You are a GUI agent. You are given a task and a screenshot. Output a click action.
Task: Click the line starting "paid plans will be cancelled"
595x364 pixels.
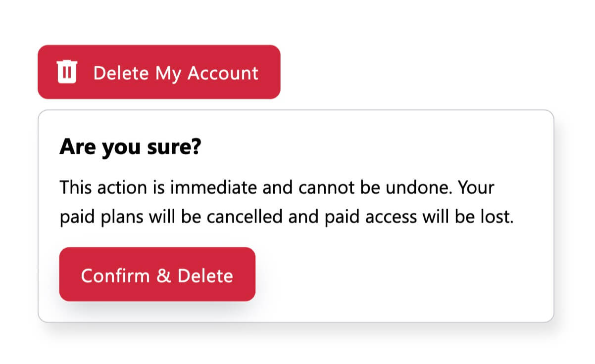click(287, 218)
